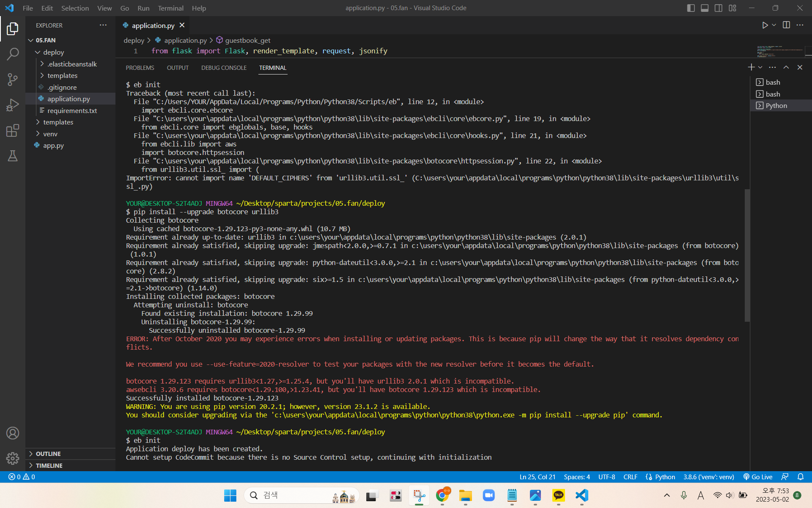Click the Windows Start button
Image resolution: width=812 pixels, height=508 pixels.
click(x=230, y=495)
